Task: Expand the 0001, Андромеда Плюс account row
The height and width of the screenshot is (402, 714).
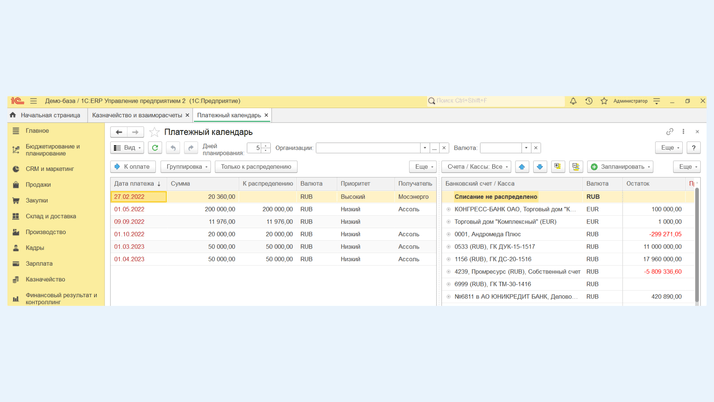Action: (x=449, y=234)
